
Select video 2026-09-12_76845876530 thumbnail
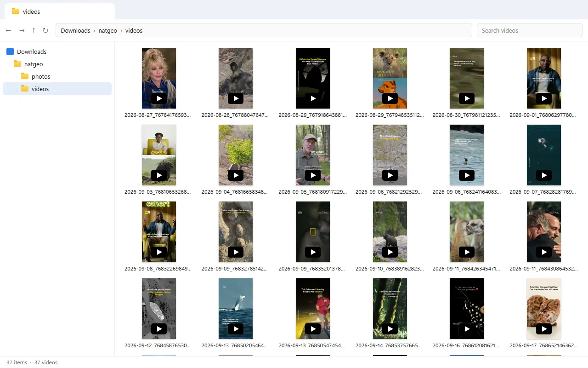coord(159,309)
